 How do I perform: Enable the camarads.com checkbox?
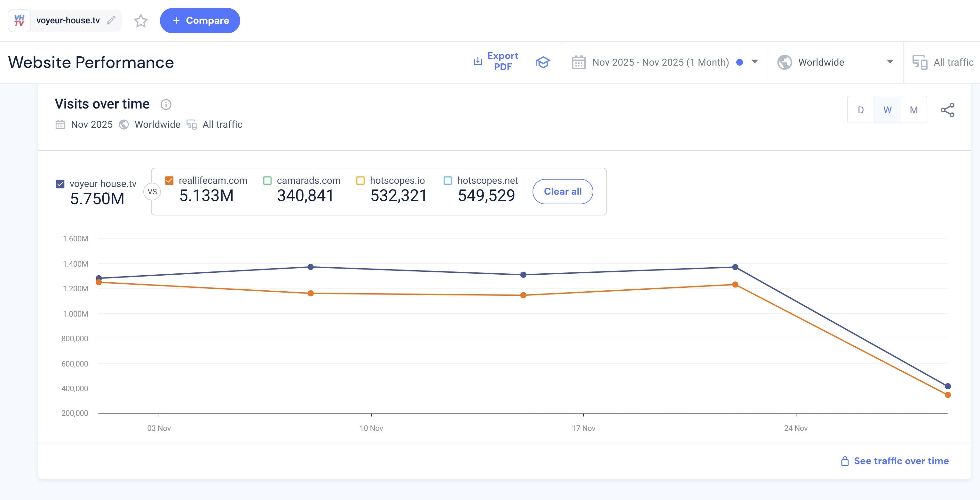click(x=267, y=181)
